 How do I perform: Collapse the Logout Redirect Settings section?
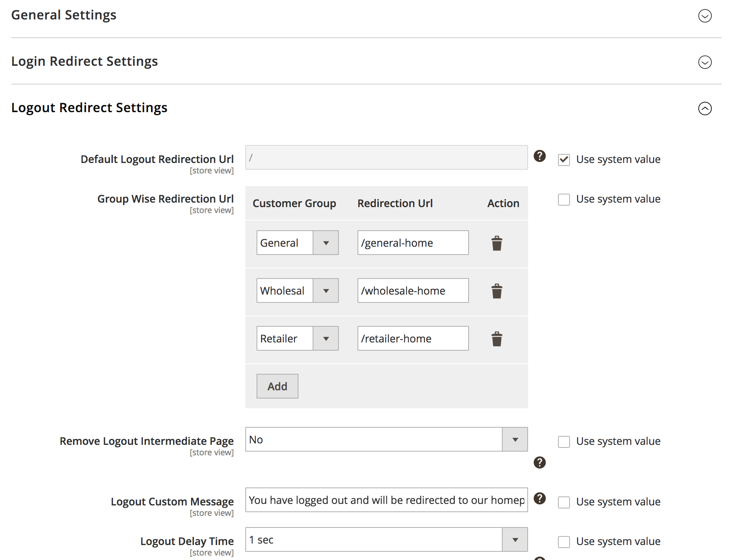coord(705,108)
